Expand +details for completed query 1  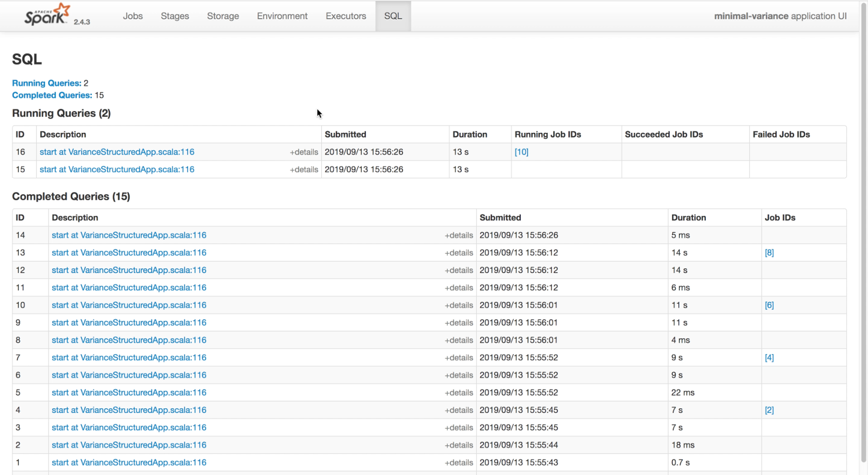pos(459,463)
